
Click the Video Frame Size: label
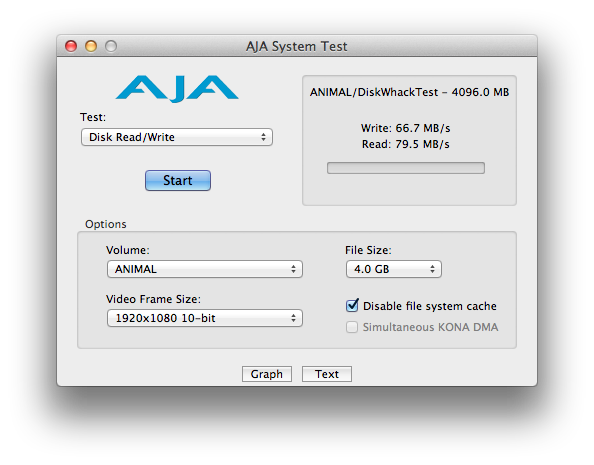153,299
